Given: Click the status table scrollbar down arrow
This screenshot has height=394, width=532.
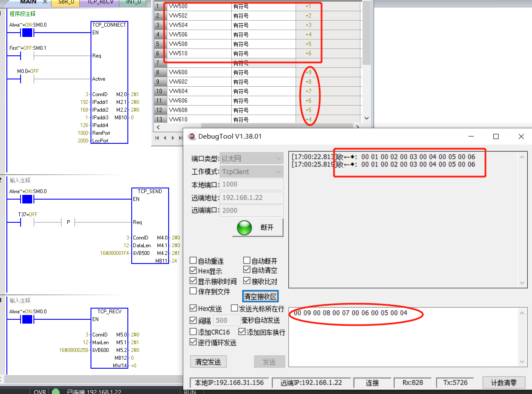Looking at the screenshot, I should tap(366, 118).
